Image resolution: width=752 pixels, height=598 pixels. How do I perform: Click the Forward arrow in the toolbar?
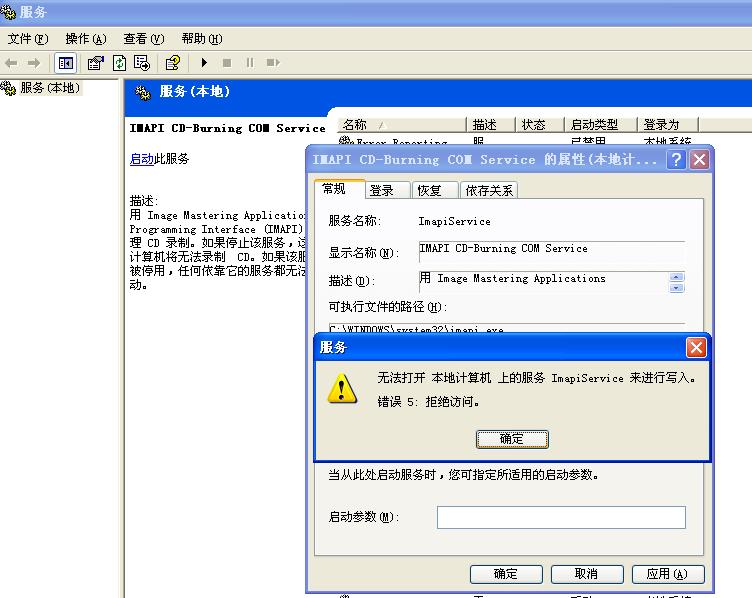34,63
